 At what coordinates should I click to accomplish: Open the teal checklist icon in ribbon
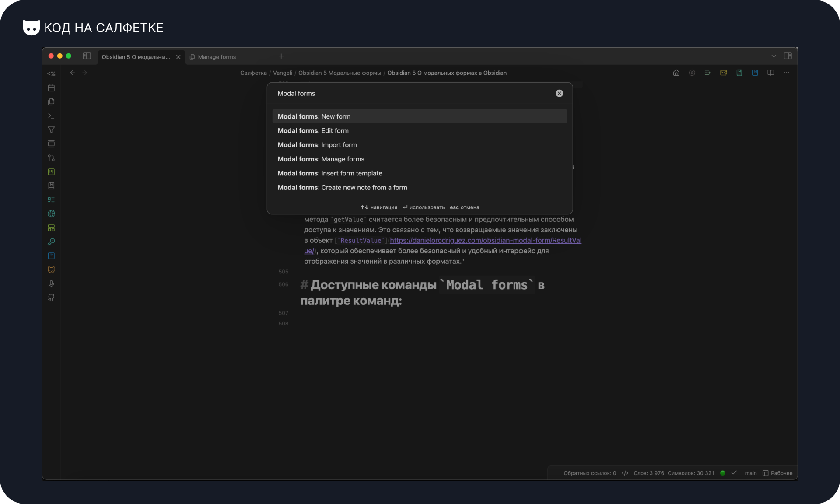pyautogui.click(x=51, y=200)
